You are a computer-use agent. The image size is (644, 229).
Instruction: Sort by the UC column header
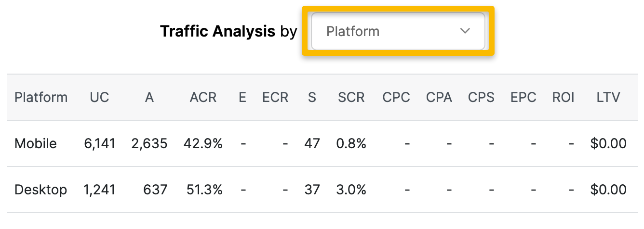click(99, 97)
